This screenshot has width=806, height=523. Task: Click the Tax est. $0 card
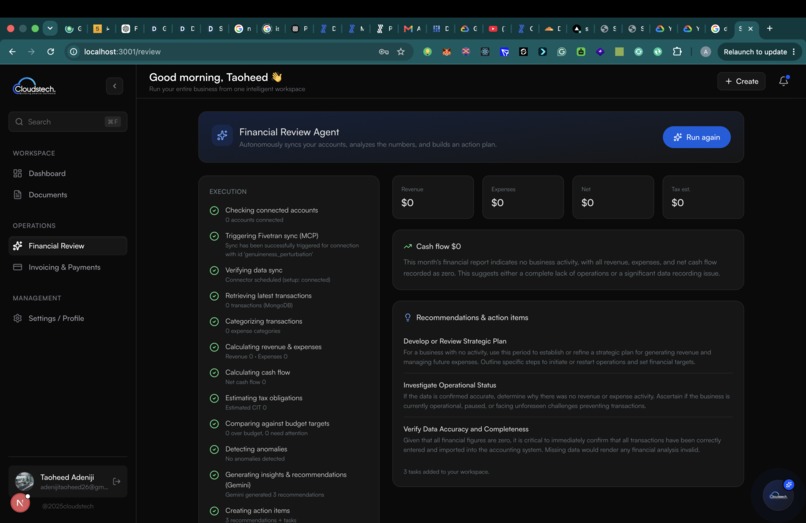(703, 197)
